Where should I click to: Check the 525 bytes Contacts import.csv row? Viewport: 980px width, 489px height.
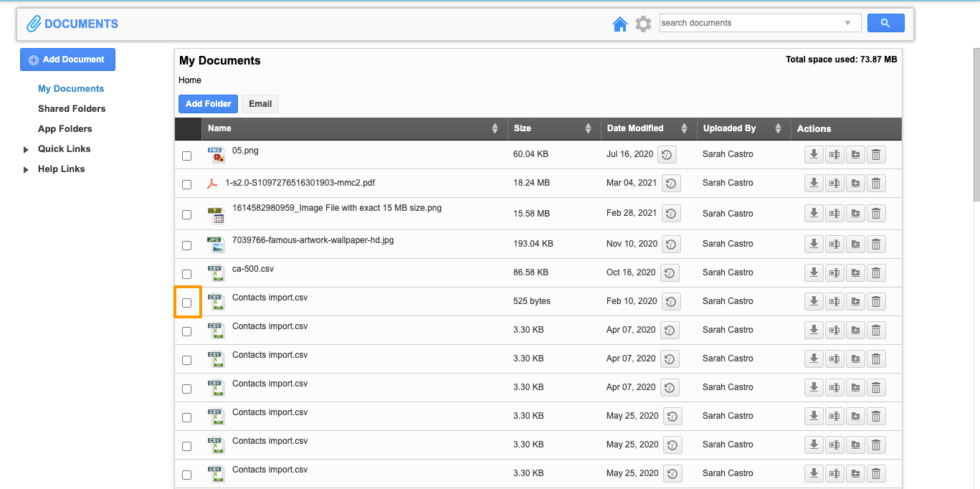(187, 303)
